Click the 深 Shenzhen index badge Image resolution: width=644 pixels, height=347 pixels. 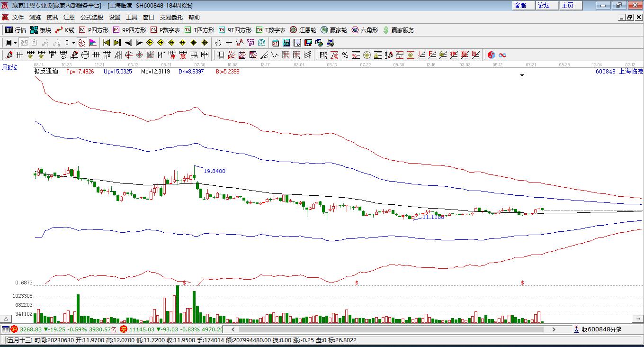(123, 329)
